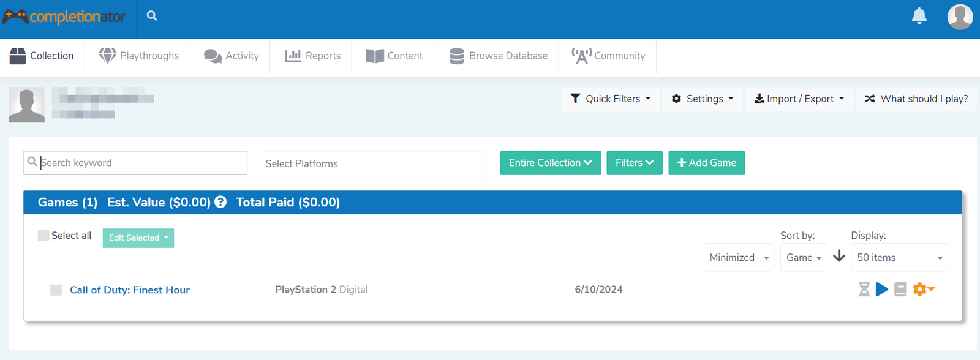
Task: Toggle sort direction arrow
Action: (839, 257)
